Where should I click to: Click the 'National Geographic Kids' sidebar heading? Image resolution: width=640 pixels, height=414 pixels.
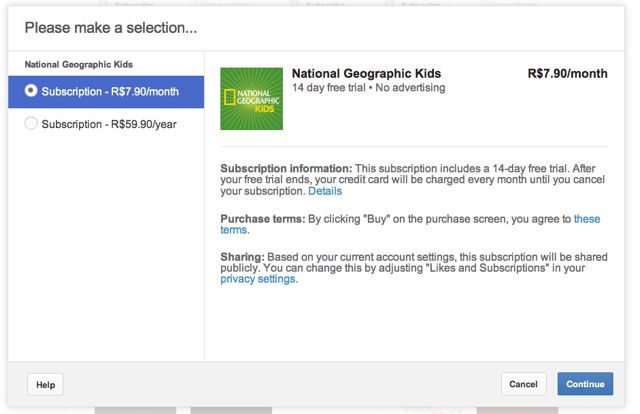pyautogui.click(x=79, y=65)
